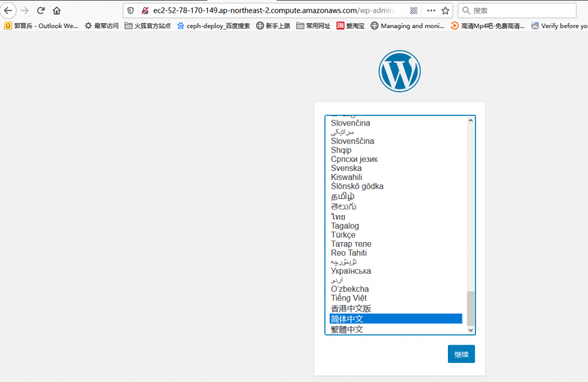
Task: Select Tiếng Việt in the language list
Action: (396, 298)
